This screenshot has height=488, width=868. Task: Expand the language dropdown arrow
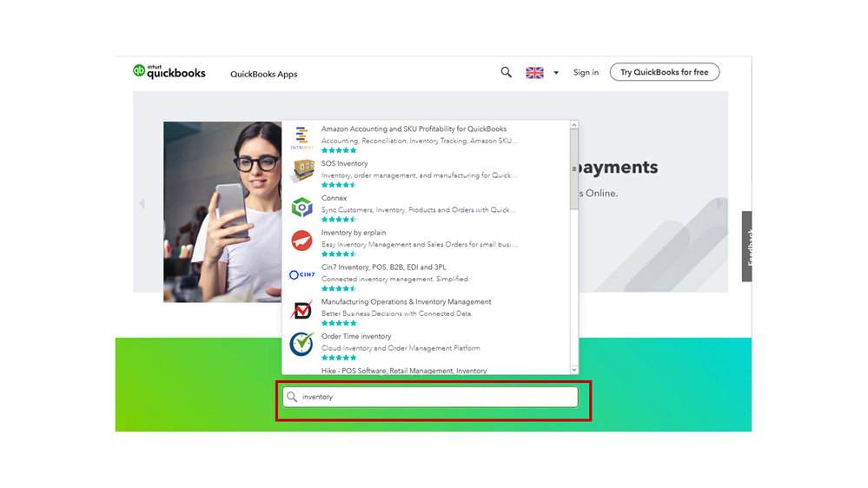[x=556, y=73]
